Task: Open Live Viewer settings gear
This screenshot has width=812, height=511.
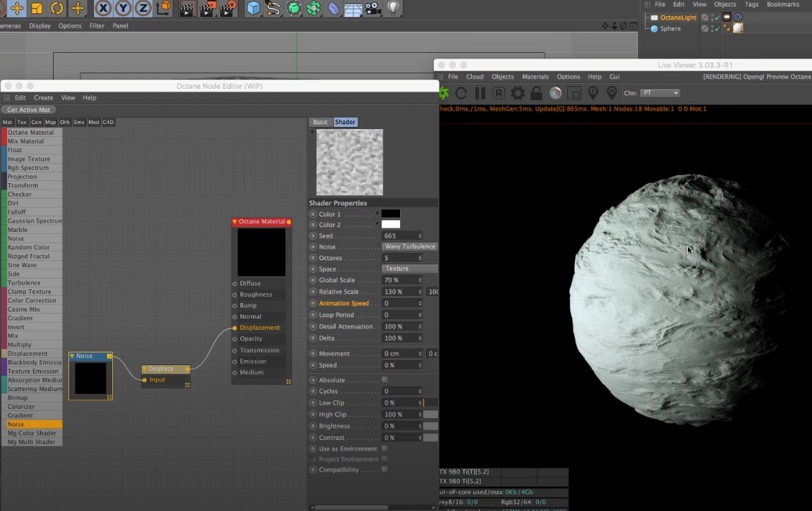Action: (x=517, y=93)
